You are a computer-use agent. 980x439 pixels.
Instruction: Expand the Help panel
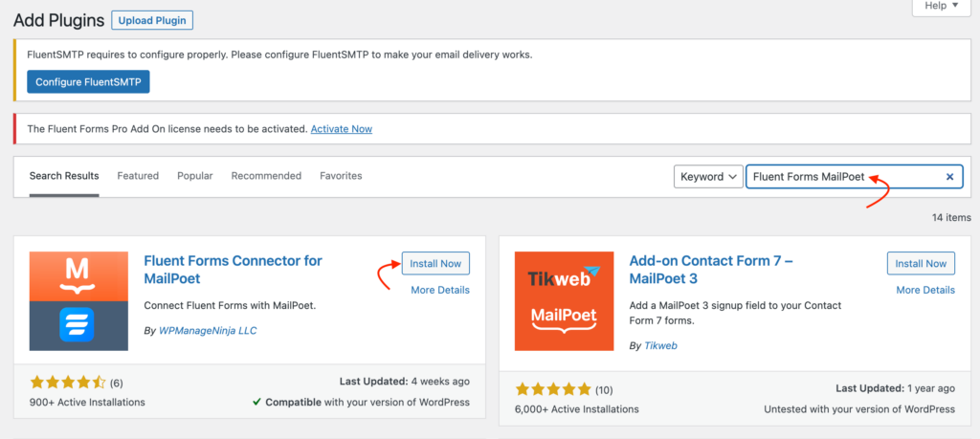click(x=942, y=6)
